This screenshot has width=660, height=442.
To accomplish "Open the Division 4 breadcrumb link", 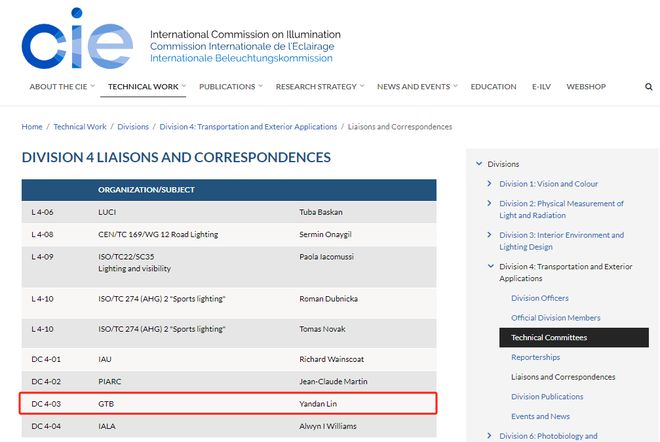I will click(248, 127).
